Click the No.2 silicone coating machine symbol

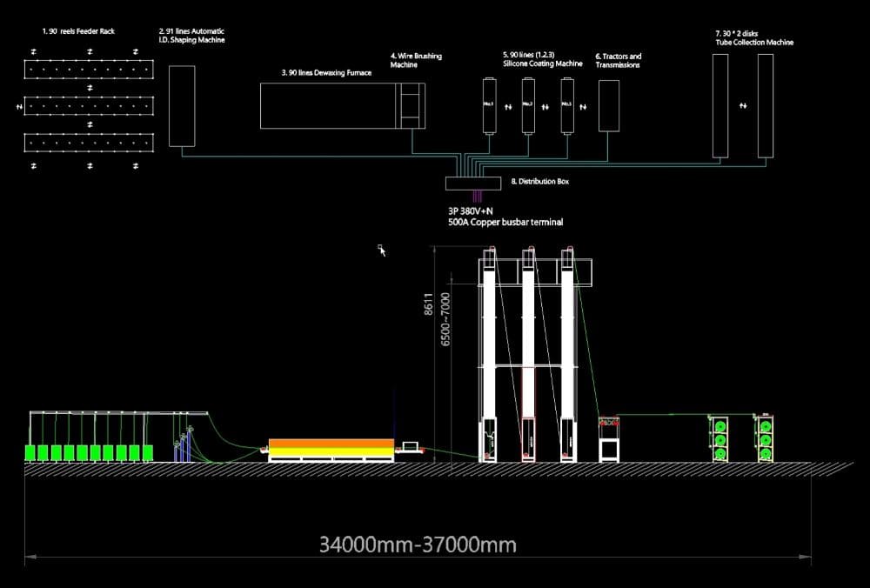[x=527, y=105]
